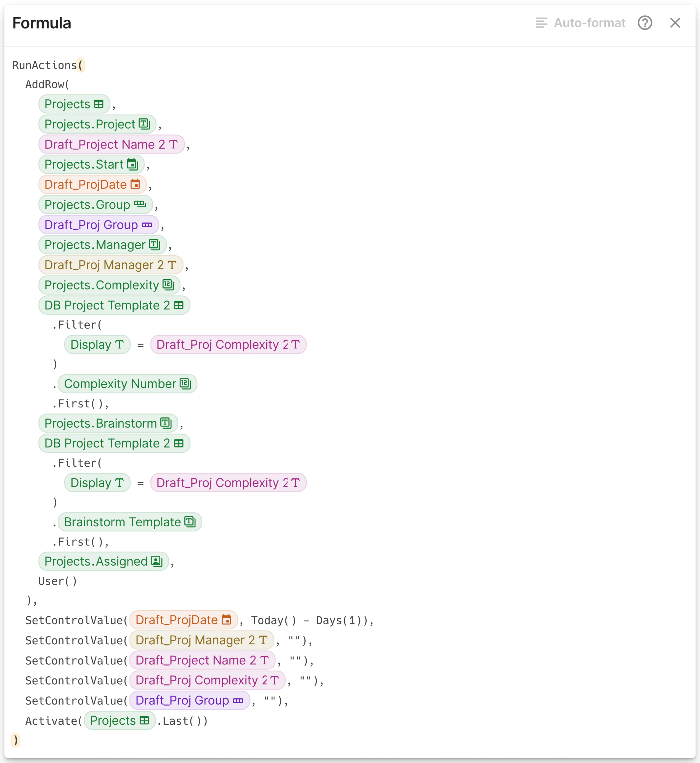This screenshot has height=763, width=700.
Task: Click select-list icon on Projects.Group chip
Action: point(140,204)
